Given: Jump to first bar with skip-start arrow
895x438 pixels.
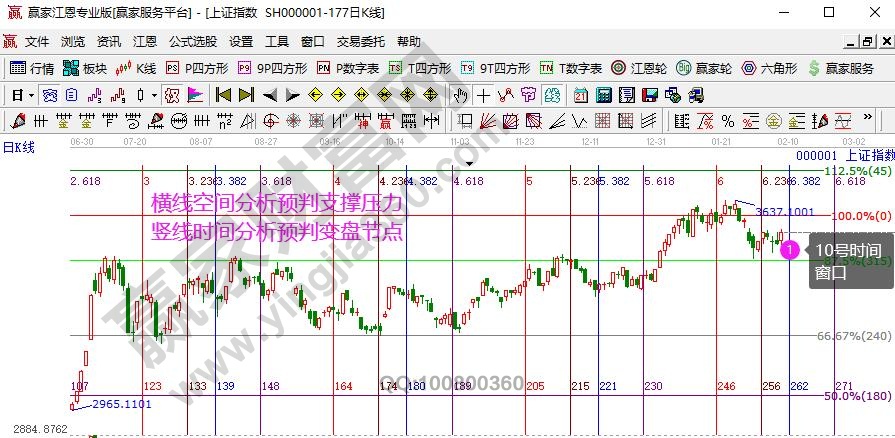Looking at the screenshot, I should (x=223, y=95).
